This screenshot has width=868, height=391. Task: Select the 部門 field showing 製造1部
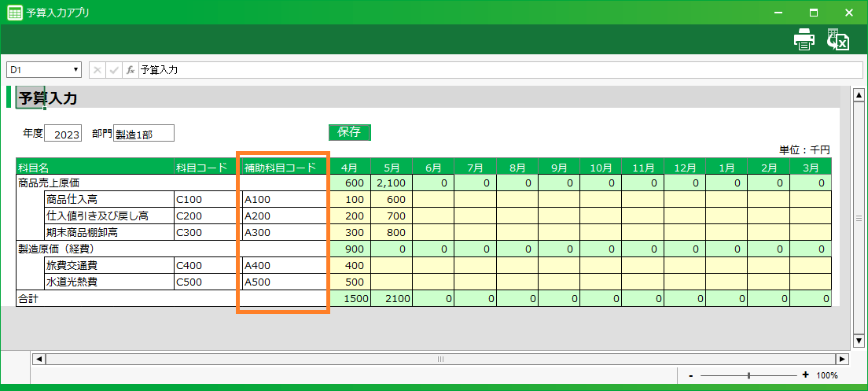[143, 134]
